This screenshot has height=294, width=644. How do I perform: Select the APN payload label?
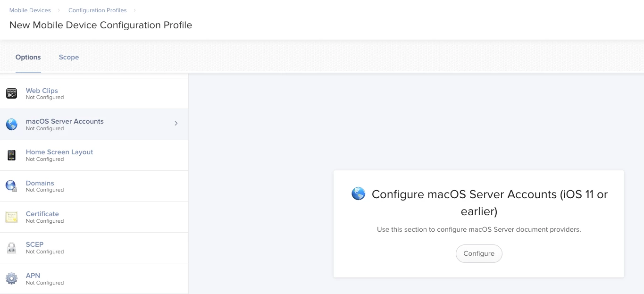[x=33, y=276]
